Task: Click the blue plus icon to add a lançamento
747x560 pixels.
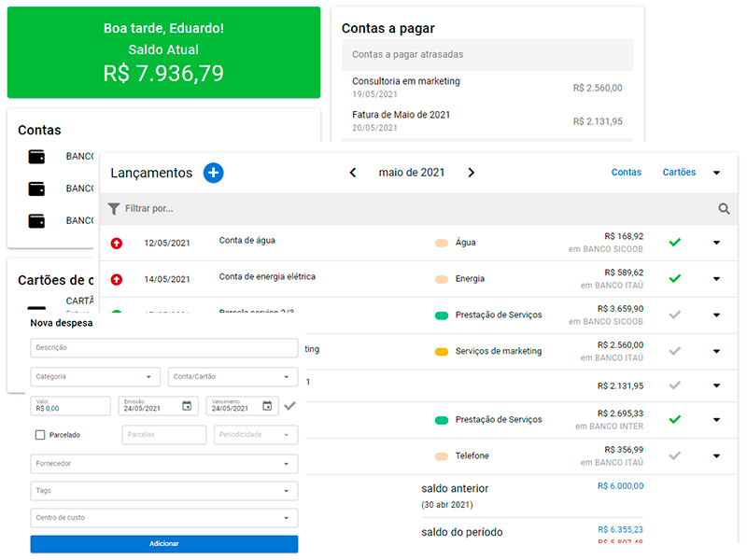Action: pos(213,173)
